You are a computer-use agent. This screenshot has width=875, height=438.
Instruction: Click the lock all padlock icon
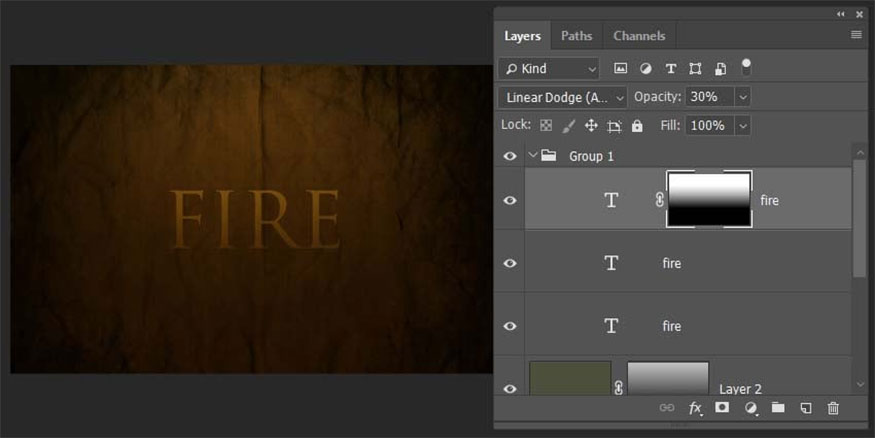pos(637,126)
